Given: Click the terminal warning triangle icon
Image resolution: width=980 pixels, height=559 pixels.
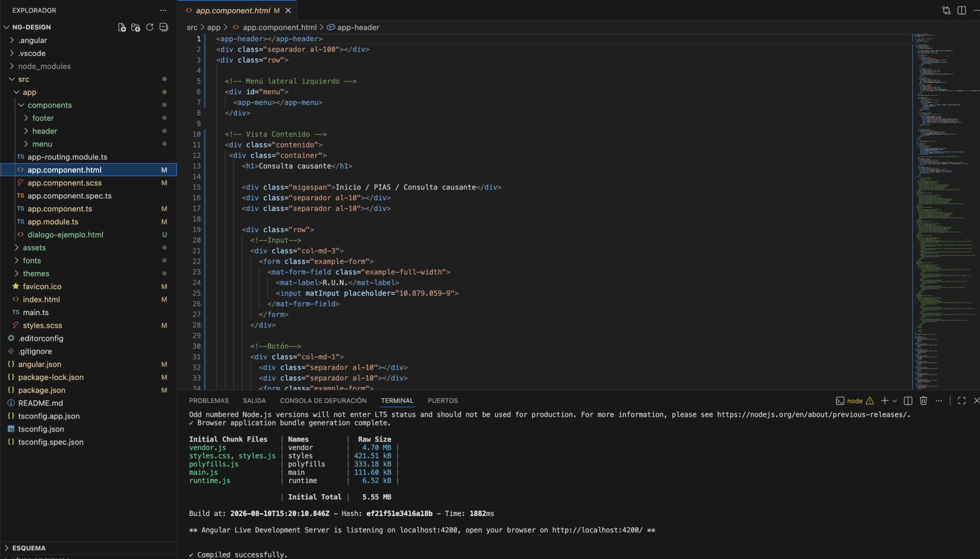Looking at the screenshot, I should point(870,401).
